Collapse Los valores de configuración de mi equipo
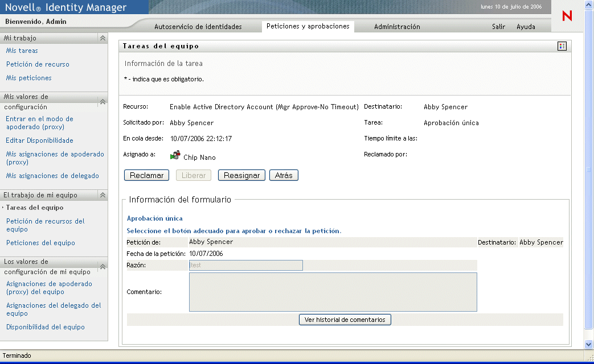This screenshot has width=594, height=364. coord(103,266)
